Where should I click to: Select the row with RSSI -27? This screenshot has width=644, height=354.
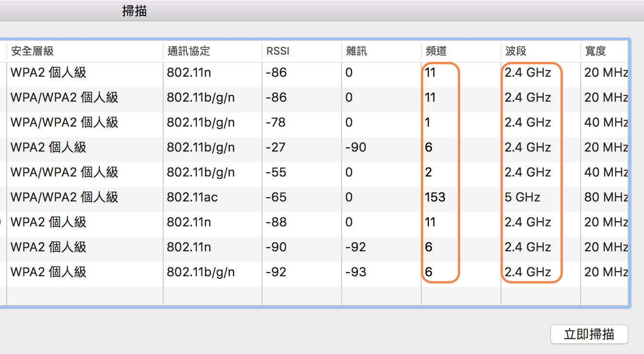pos(276,147)
